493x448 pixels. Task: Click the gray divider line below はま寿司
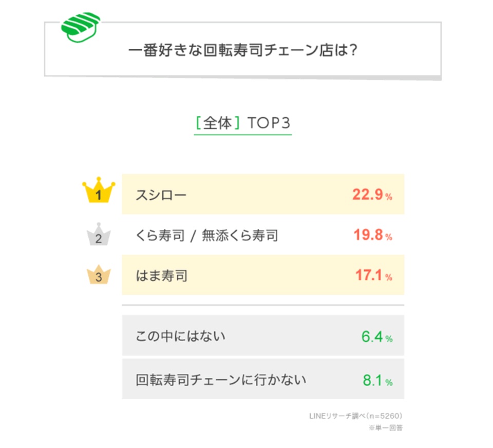(x=262, y=305)
